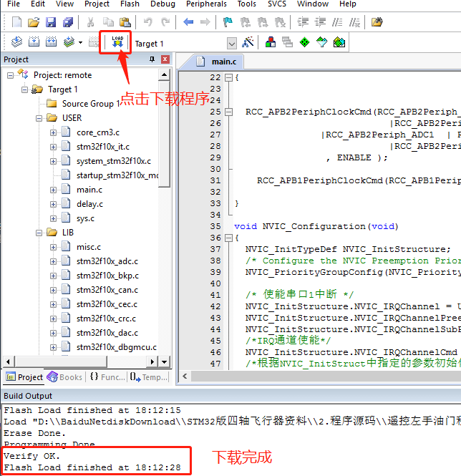Collapse code fold at line 22
The height and width of the screenshot is (476, 461).
click(x=228, y=77)
